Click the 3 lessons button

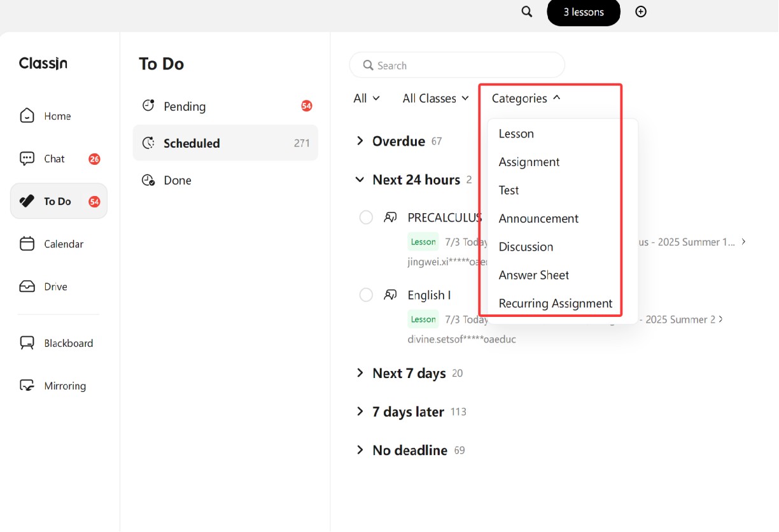[583, 12]
